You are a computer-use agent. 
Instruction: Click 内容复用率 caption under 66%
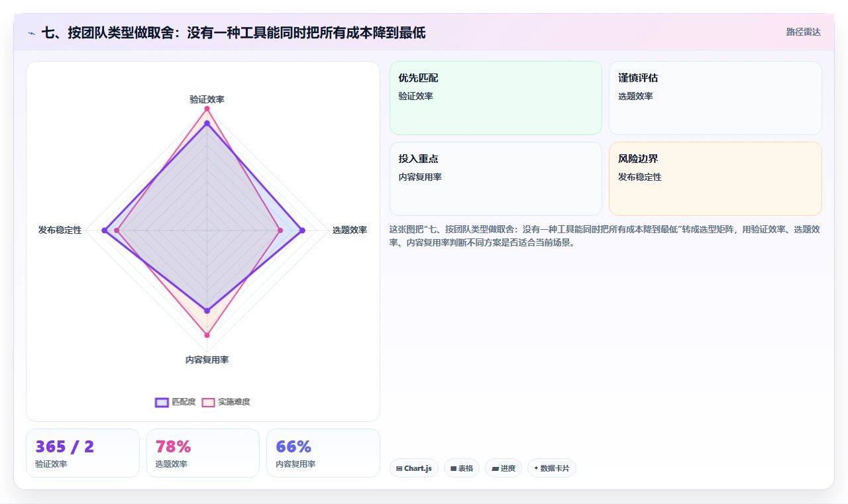point(295,464)
